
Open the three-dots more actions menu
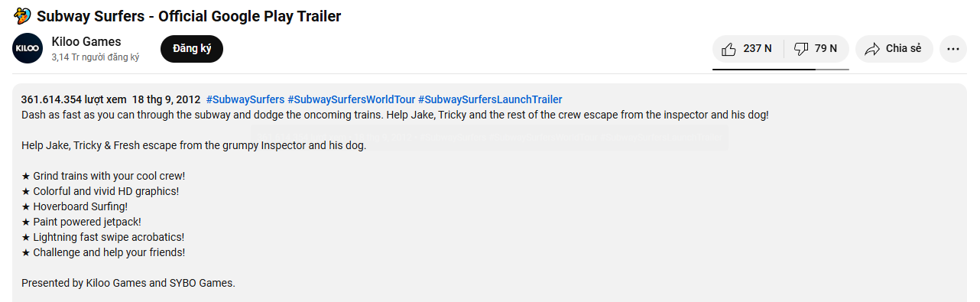(x=952, y=49)
